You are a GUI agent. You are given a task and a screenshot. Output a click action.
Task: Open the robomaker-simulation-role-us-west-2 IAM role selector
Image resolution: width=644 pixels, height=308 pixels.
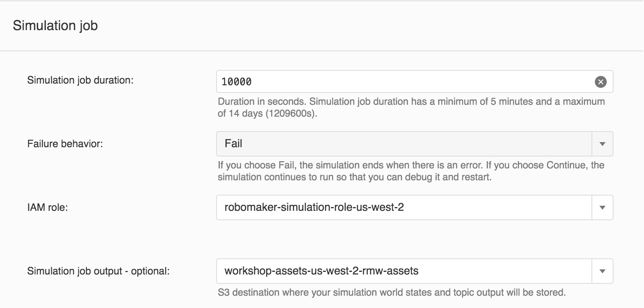click(414, 207)
